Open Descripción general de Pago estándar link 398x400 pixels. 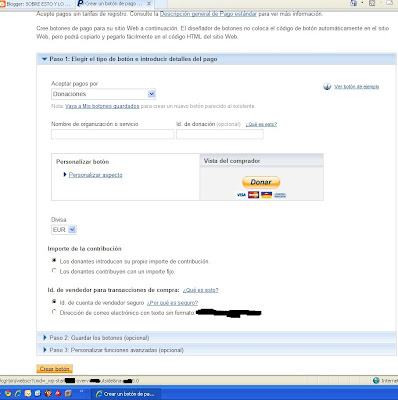pos(208,14)
